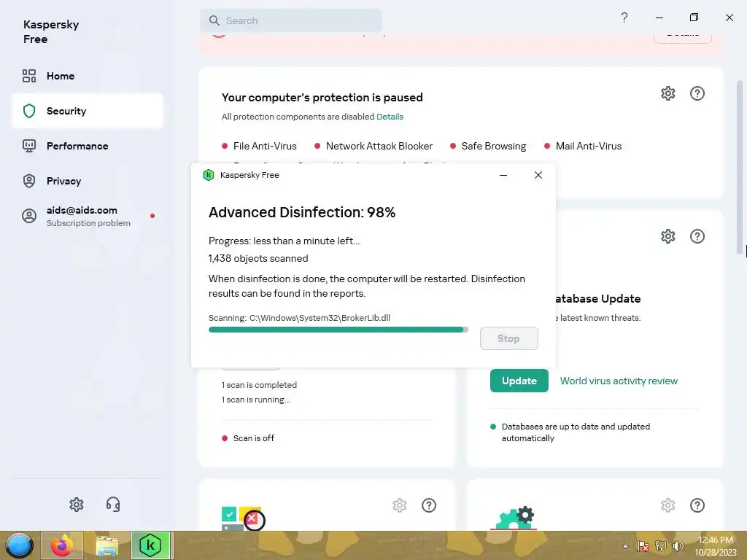The width and height of the screenshot is (747, 560).
Task: Open settings gear in Database Update card
Action: tap(668, 236)
